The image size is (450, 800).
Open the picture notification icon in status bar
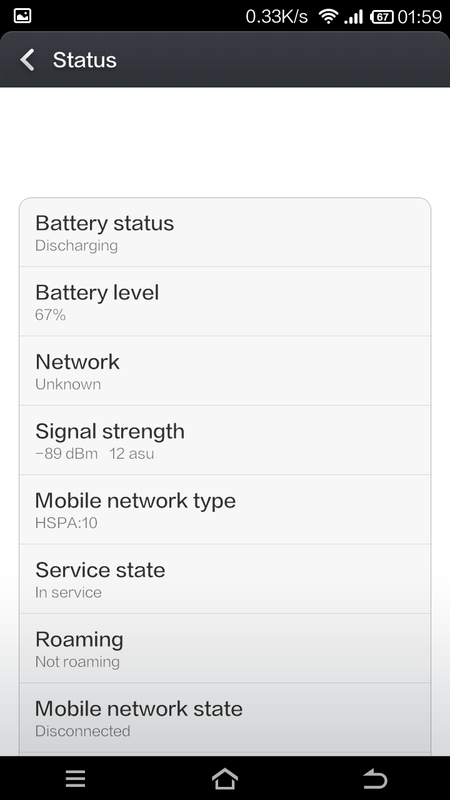(22, 16)
